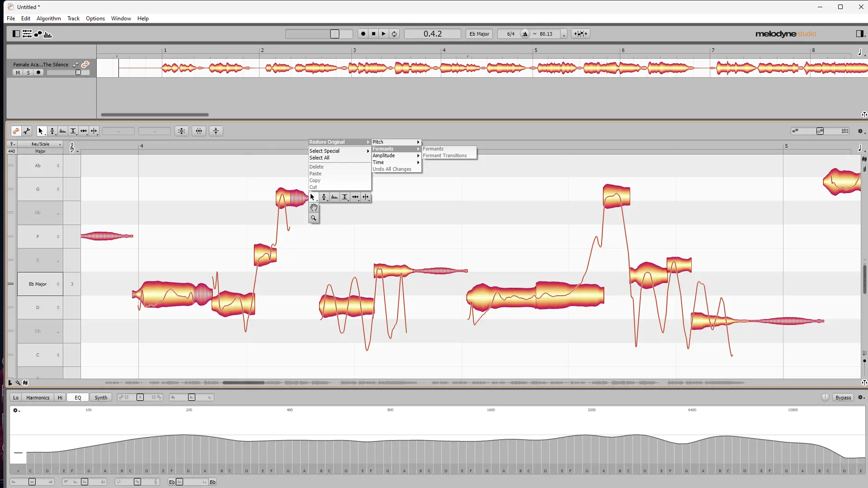Select the Amplitude tool in toolbar
868x488 pixels.
(73, 131)
